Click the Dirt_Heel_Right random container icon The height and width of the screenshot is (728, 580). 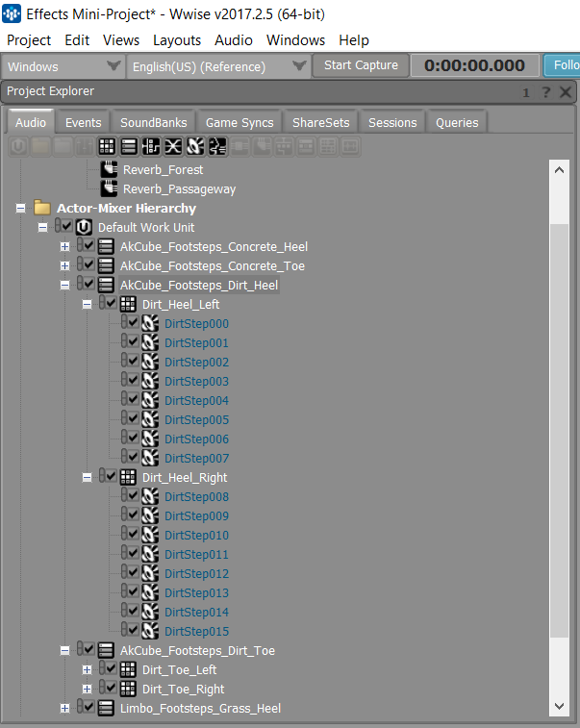[x=128, y=477]
